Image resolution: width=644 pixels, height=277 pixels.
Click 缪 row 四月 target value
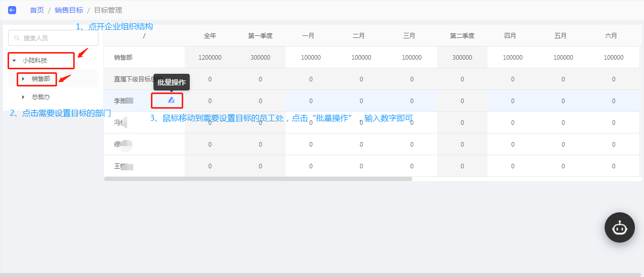coord(513,145)
